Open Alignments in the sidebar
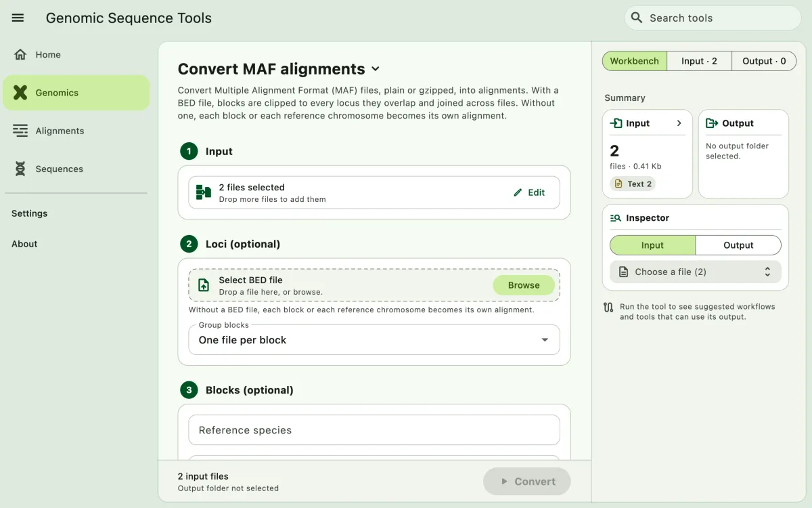 click(76, 131)
